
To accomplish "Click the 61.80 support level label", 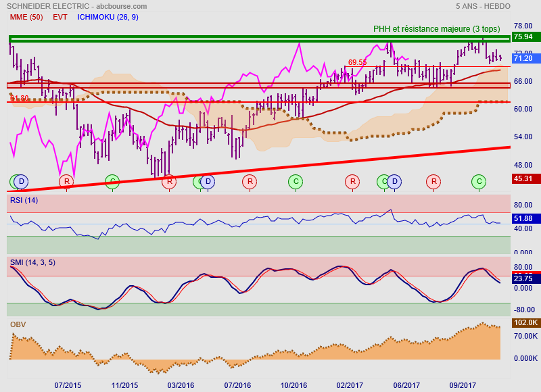I will click(x=20, y=98).
